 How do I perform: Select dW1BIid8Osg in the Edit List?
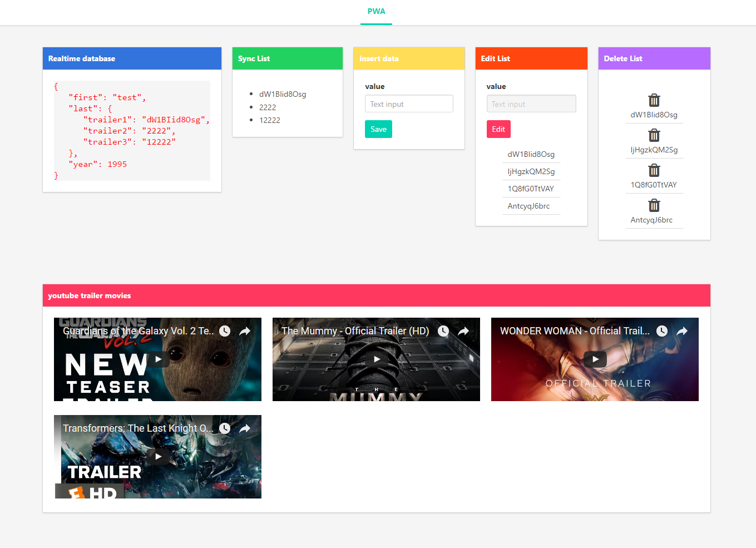pos(531,154)
